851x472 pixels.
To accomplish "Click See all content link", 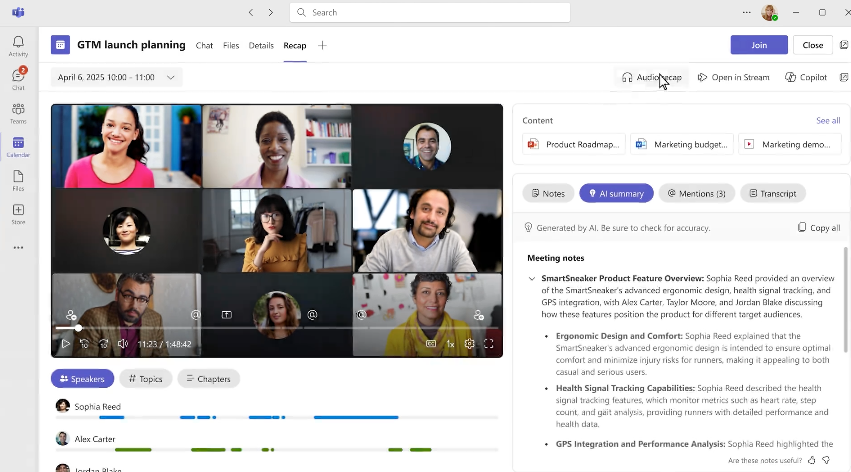I will pos(827,120).
